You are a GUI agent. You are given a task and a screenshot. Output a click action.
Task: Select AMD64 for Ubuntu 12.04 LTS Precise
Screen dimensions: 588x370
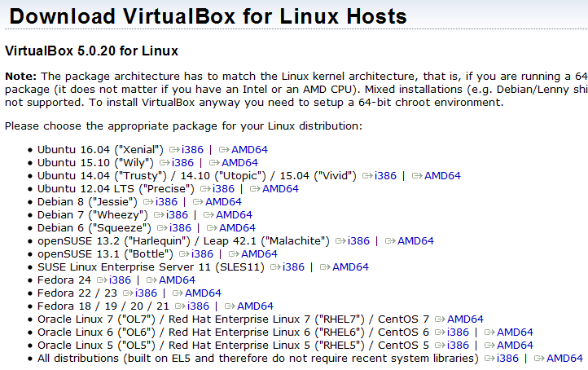[x=280, y=189]
